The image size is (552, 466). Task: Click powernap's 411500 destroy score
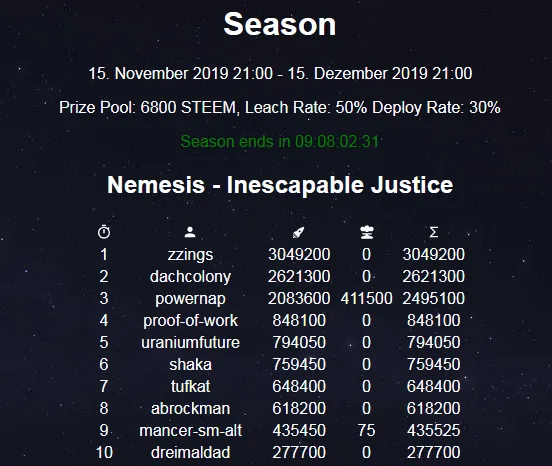point(366,299)
